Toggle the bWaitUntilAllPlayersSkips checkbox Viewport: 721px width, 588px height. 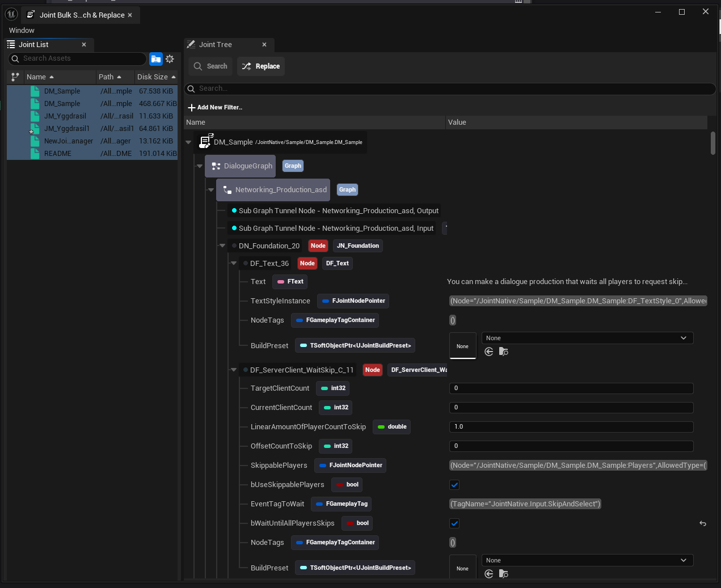pos(454,523)
